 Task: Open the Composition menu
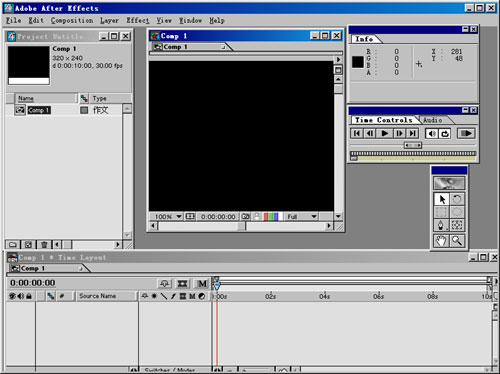(x=72, y=21)
